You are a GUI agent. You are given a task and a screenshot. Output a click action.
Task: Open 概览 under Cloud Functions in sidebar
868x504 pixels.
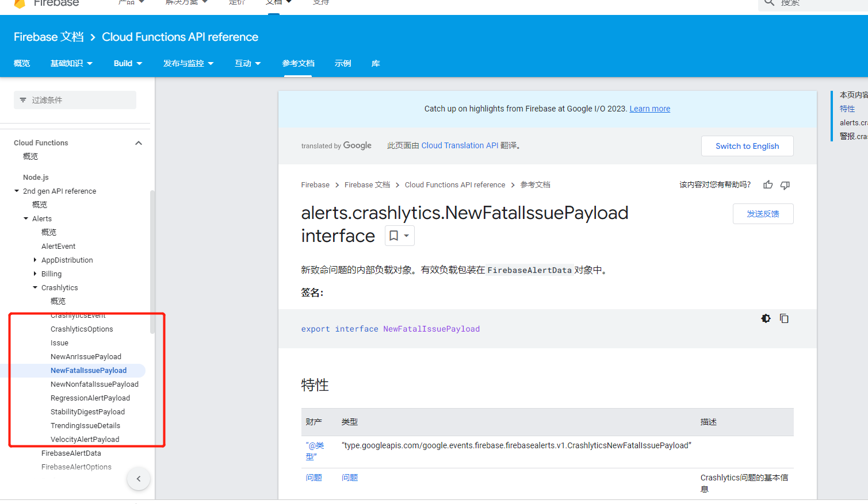pos(30,156)
